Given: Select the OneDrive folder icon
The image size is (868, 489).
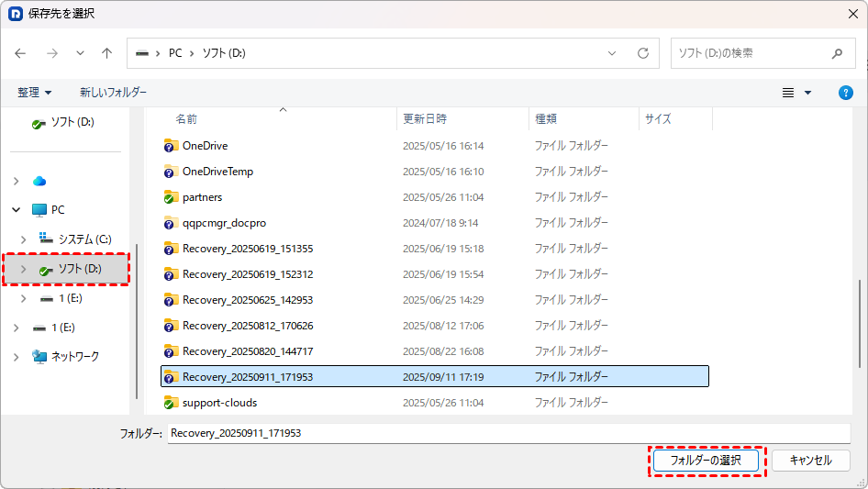Looking at the screenshot, I should pyautogui.click(x=171, y=146).
